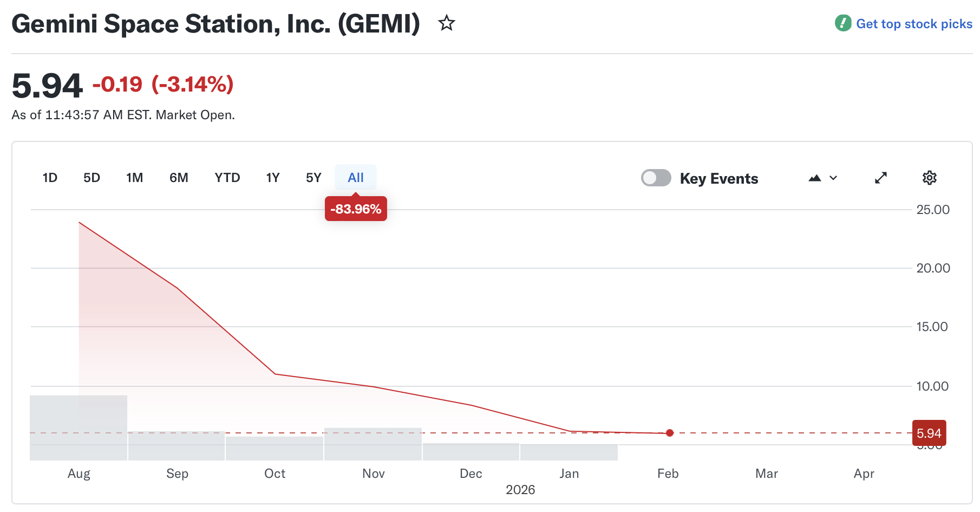Image resolution: width=980 pixels, height=512 pixels.
Task: Select the YTD chart period
Action: 227,177
